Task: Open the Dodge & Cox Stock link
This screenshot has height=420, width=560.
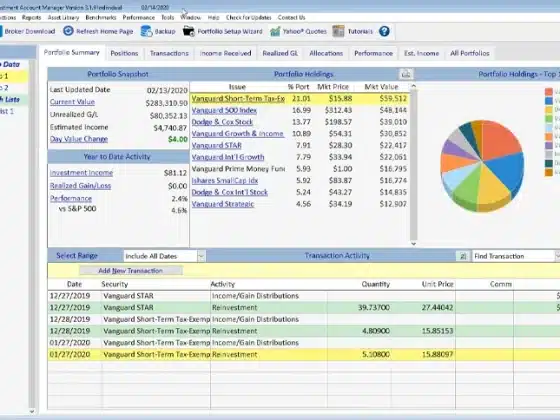Action: [222, 122]
